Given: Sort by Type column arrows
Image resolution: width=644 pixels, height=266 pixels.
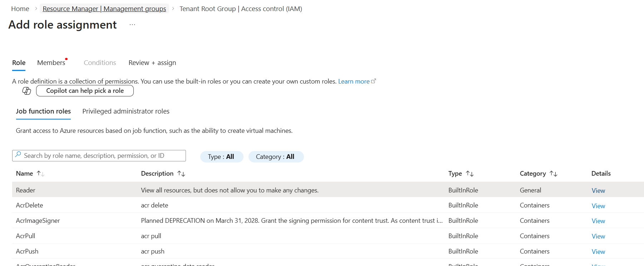Looking at the screenshot, I should [x=470, y=174].
